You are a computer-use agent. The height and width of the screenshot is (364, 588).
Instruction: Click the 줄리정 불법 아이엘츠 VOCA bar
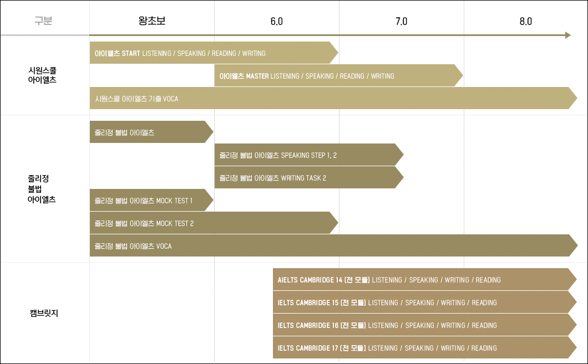333,245
